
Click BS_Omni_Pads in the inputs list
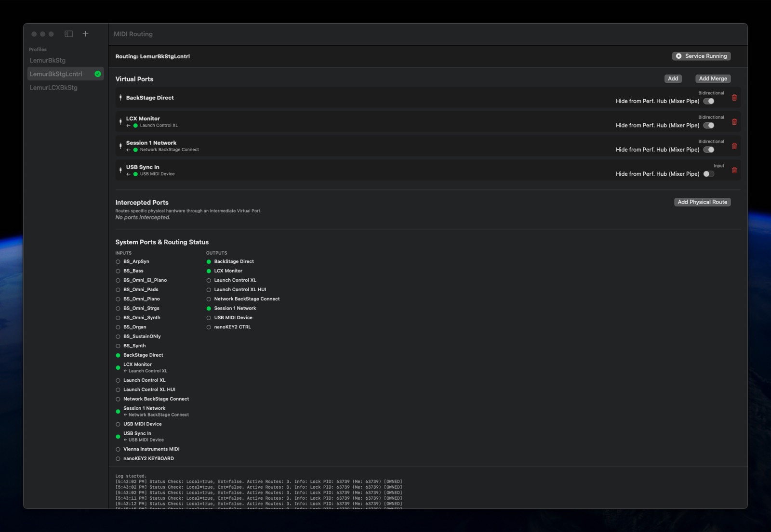pos(141,290)
